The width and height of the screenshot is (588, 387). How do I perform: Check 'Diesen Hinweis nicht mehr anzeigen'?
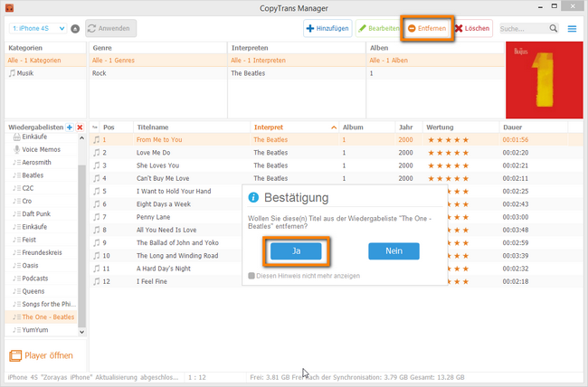click(x=251, y=276)
